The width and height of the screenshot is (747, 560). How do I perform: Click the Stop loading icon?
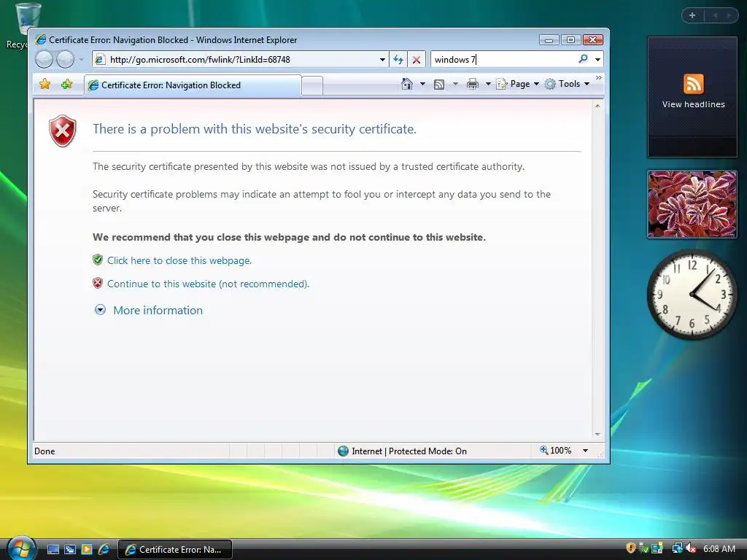417,60
